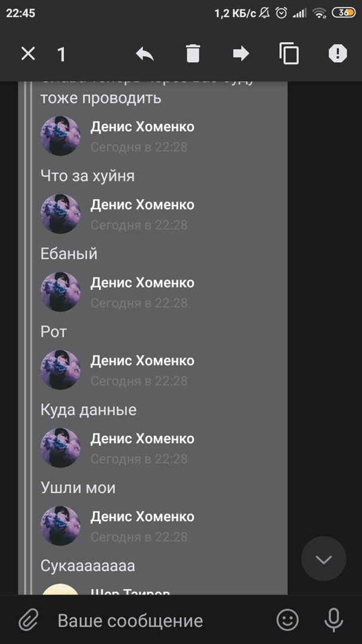Start voice recording with microphone icon
Image resolution: width=362 pixels, height=644 pixels.
(x=333, y=620)
